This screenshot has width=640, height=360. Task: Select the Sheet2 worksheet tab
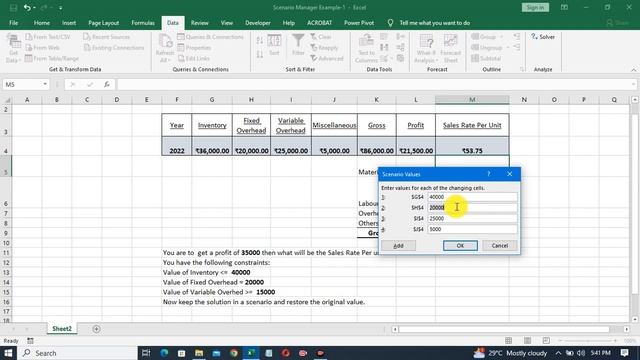[62, 329]
